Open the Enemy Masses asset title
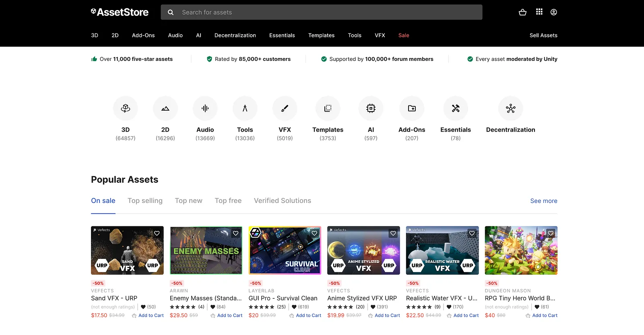 click(x=206, y=298)
